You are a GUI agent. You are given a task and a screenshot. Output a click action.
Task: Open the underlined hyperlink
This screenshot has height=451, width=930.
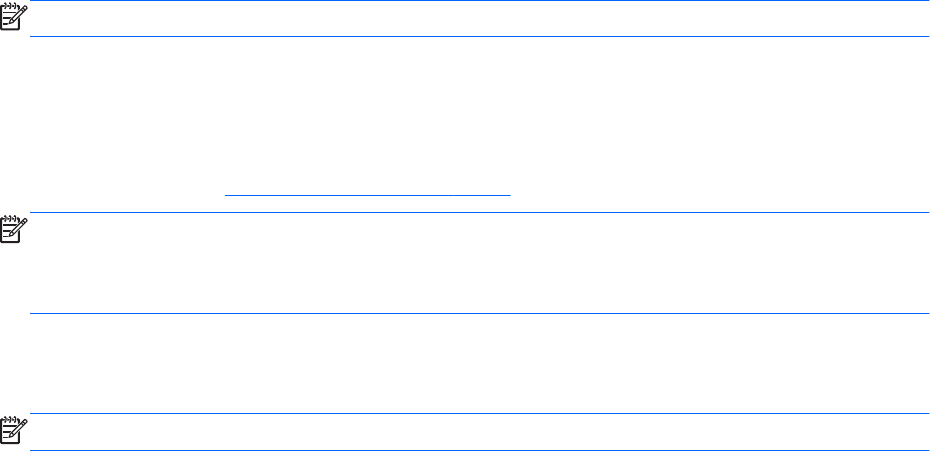coord(367,195)
